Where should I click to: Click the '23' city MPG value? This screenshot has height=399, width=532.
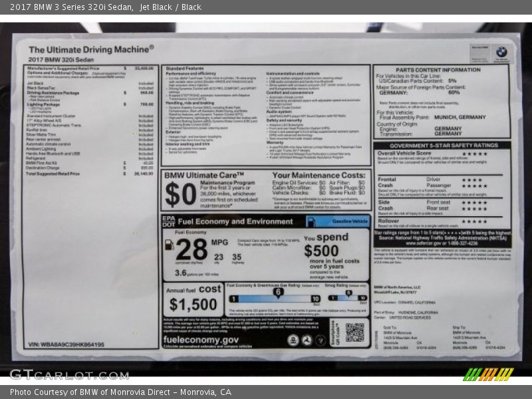tap(219, 257)
